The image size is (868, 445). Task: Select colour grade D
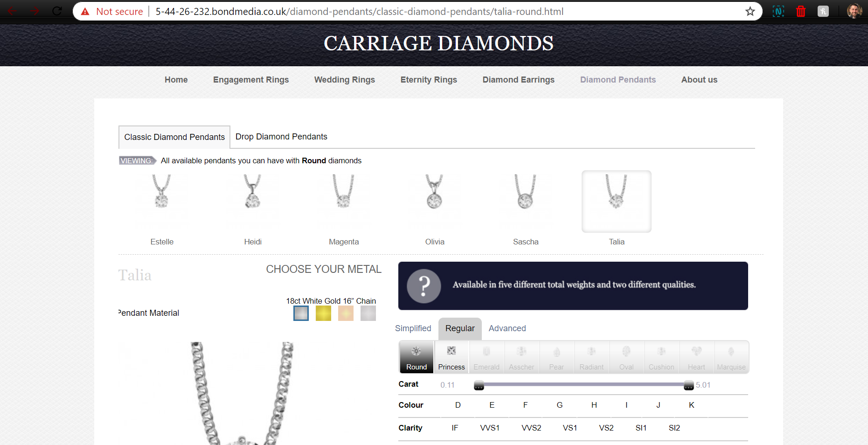point(458,405)
